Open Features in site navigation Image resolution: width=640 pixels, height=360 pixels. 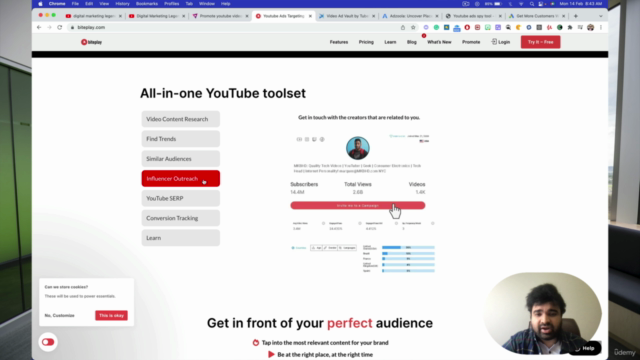339,42
